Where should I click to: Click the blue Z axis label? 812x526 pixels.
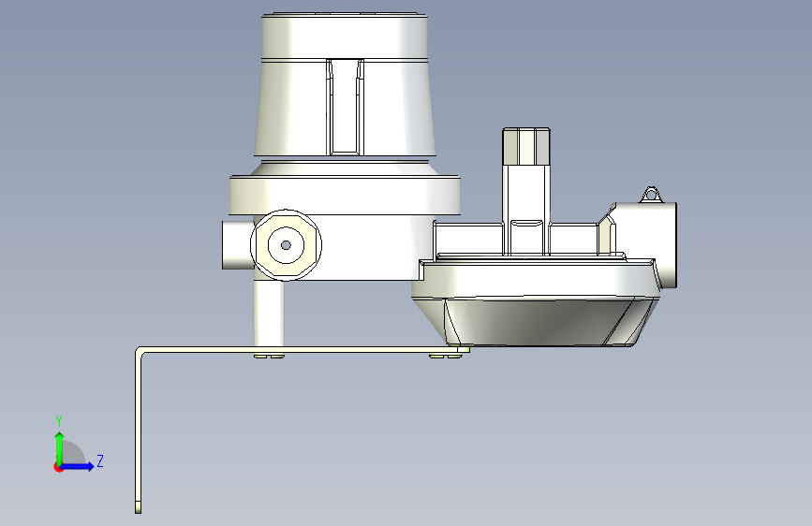click(x=100, y=460)
